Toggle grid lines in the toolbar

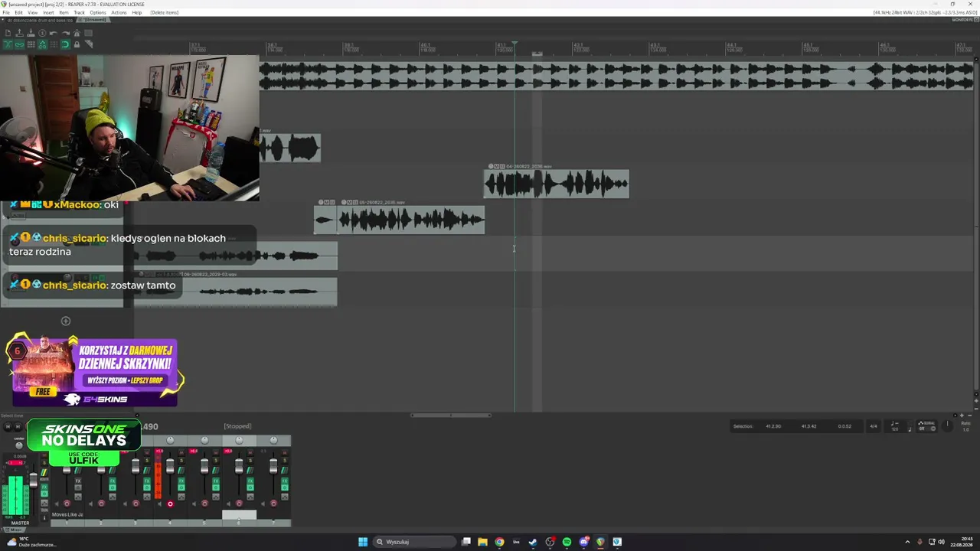pyautogui.click(x=54, y=44)
